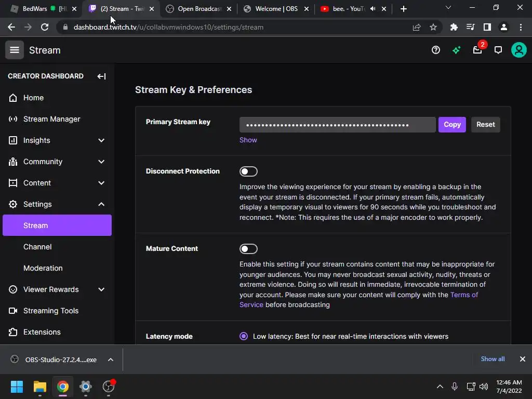The width and height of the screenshot is (532, 399).
Task: Expand the Content sidebar section
Action: click(101, 183)
